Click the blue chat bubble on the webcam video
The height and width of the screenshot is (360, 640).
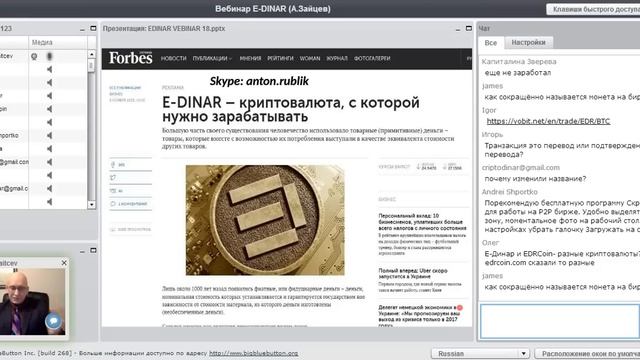53,321
